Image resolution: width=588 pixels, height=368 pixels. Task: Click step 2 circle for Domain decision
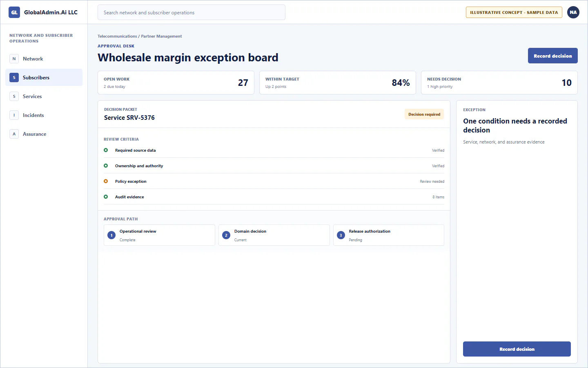pos(226,235)
